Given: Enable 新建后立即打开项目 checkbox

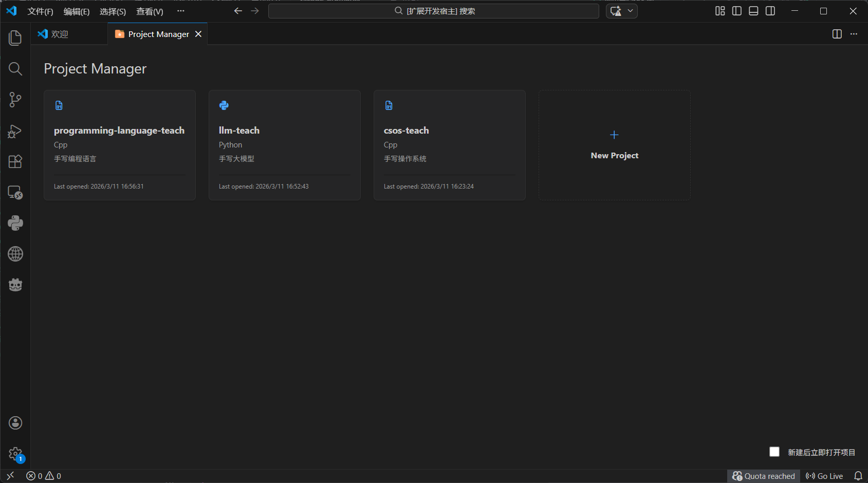Looking at the screenshot, I should pos(774,452).
